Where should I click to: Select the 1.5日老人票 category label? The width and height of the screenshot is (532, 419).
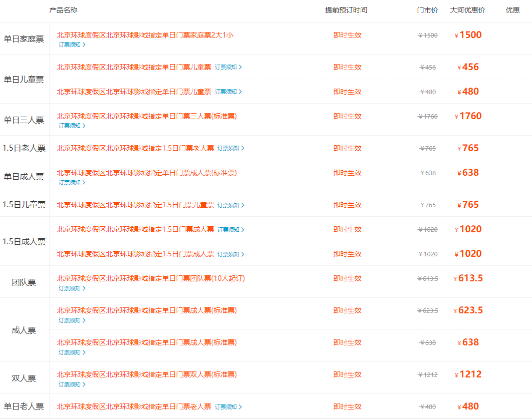(x=24, y=148)
